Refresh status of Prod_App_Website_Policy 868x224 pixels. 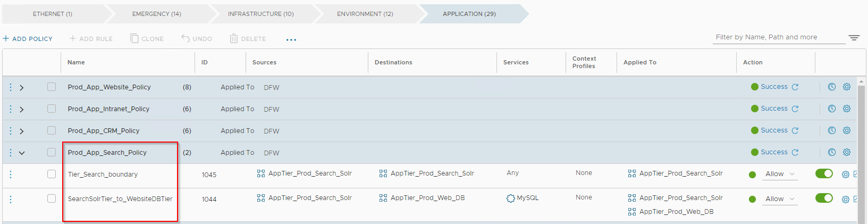[795, 87]
